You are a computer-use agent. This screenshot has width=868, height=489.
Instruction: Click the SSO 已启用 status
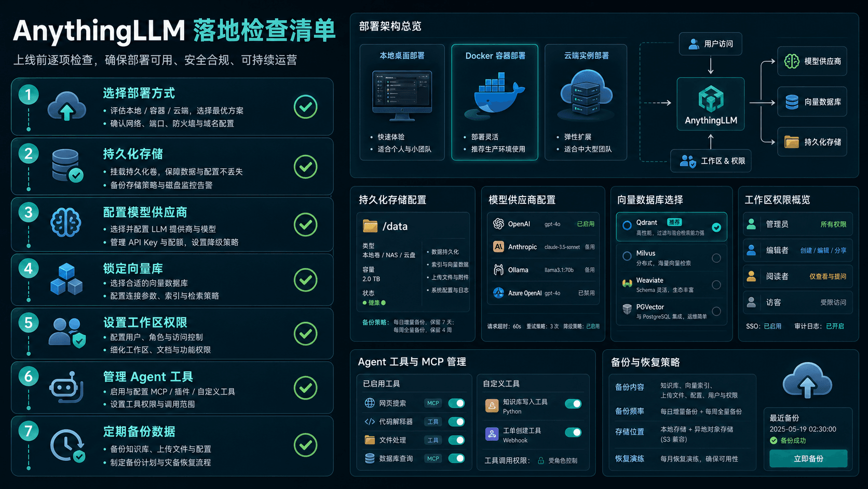click(772, 326)
